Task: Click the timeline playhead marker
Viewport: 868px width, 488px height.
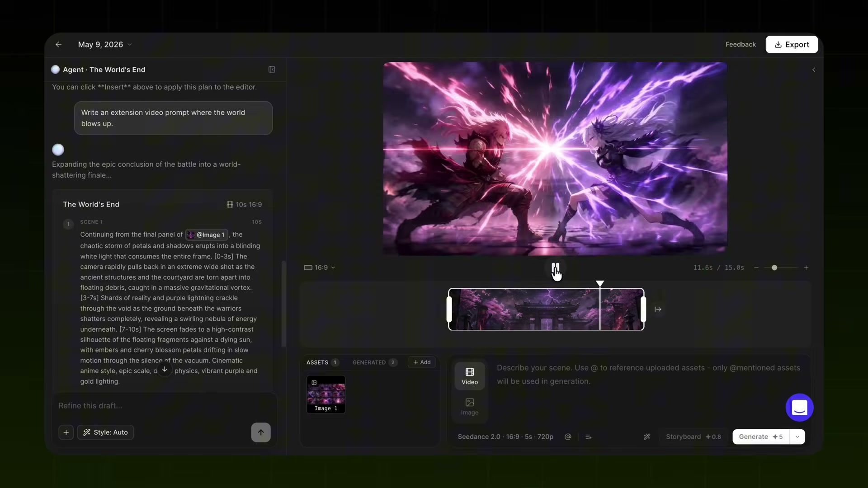Action: tap(600, 284)
